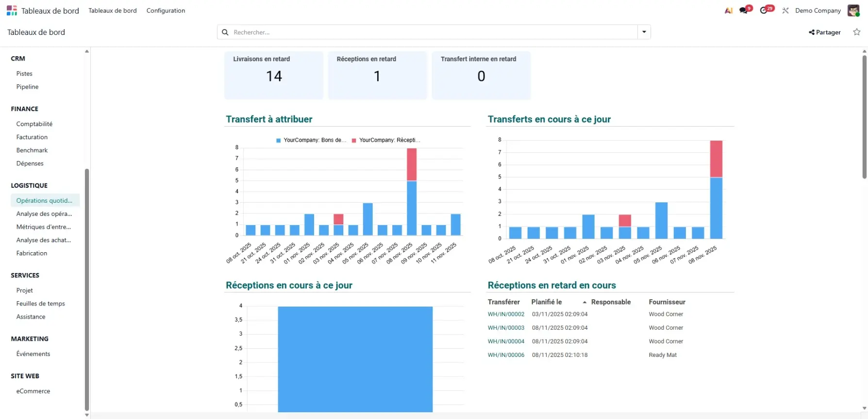Image resolution: width=868 pixels, height=419 pixels.
Task: Open the Livraisons en retard card
Action: [x=274, y=75]
